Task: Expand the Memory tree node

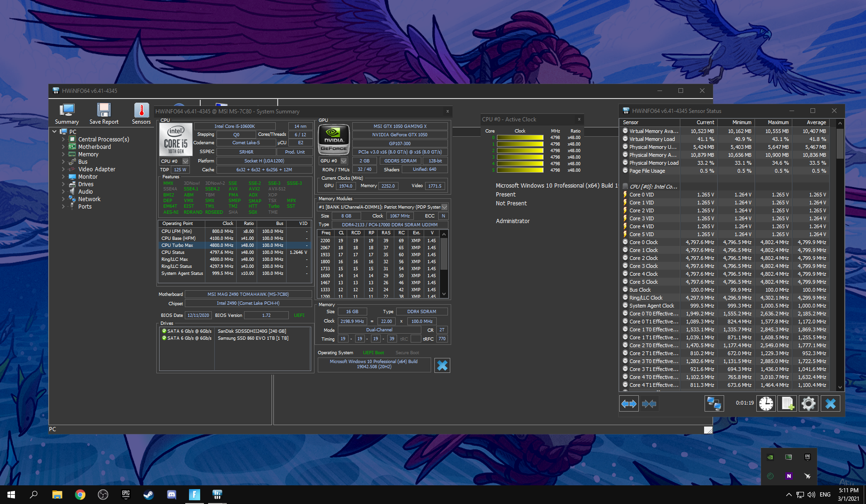Action: (63, 154)
